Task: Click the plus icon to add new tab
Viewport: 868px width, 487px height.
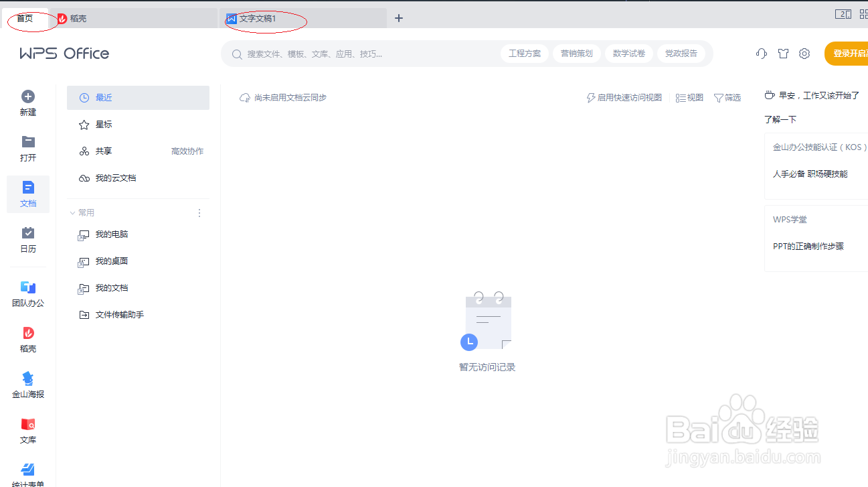Action: click(x=399, y=18)
